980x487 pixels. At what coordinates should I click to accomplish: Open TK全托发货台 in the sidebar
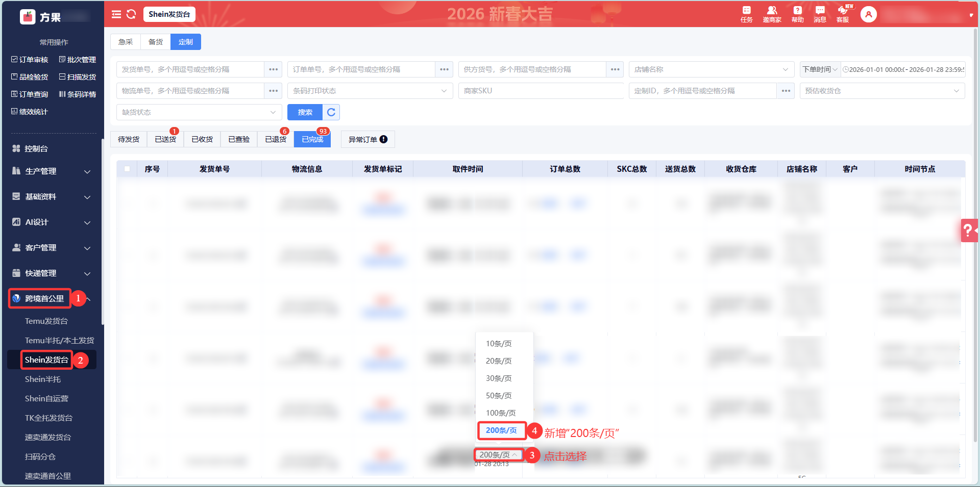tap(49, 418)
